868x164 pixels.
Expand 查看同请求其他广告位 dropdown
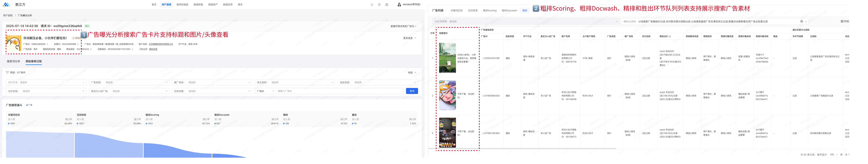403,26
